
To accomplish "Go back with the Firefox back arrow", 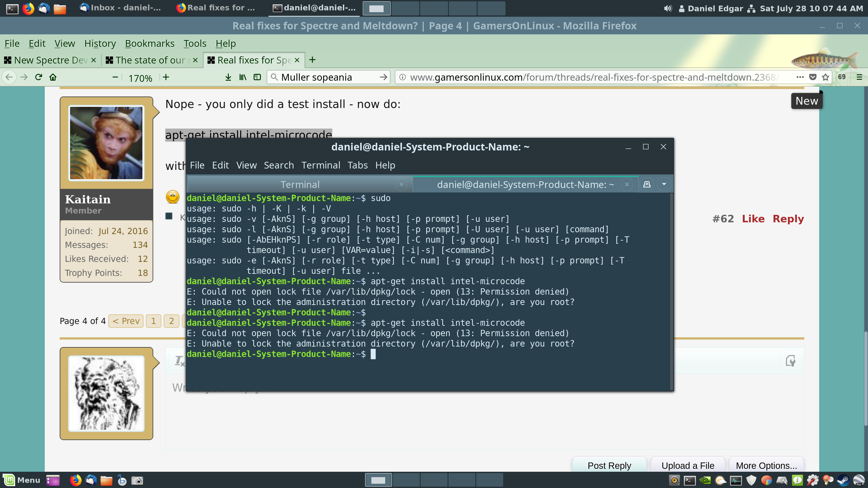I will pyautogui.click(x=9, y=77).
